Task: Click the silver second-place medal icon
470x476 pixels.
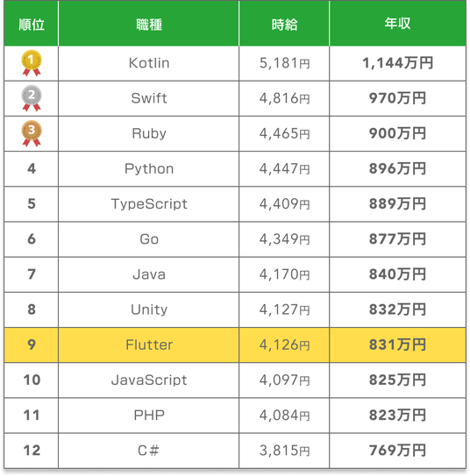Action: (x=32, y=98)
